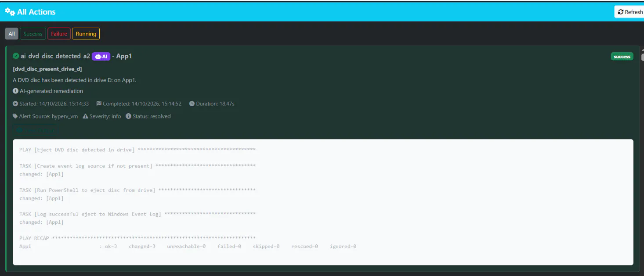The width and height of the screenshot is (644, 276).
Task: Click the 'changed=3' value in the recap
Action: pyautogui.click(x=142, y=247)
